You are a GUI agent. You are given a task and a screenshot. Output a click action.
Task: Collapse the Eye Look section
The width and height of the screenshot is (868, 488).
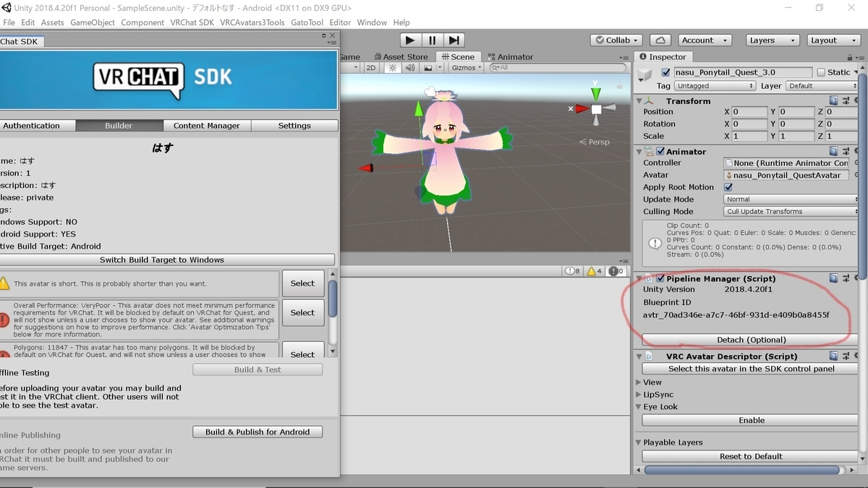coord(638,407)
